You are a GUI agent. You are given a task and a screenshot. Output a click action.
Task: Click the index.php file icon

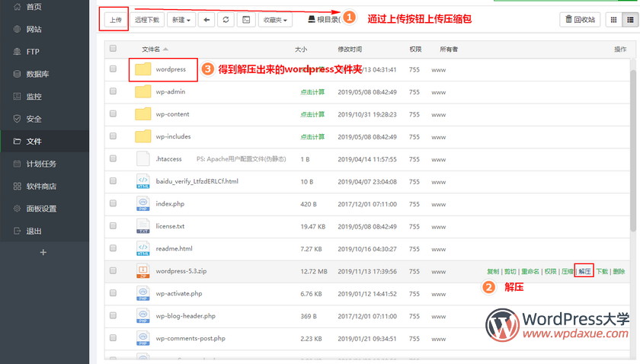click(x=143, y=203)
